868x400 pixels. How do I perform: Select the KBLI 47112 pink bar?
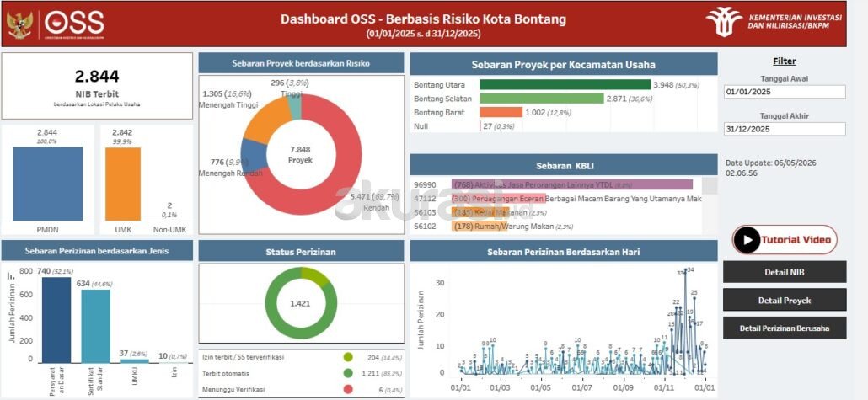(x=498, y=199)
